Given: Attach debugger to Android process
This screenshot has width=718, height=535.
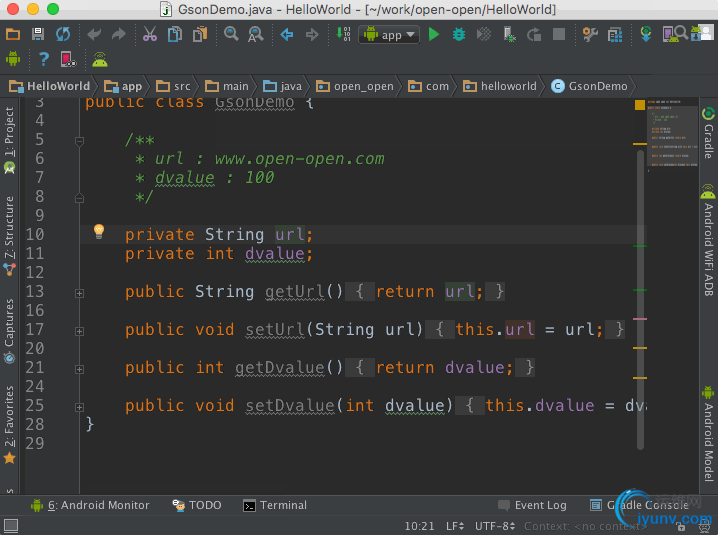Looking at the screenshot, I should 509,34.
